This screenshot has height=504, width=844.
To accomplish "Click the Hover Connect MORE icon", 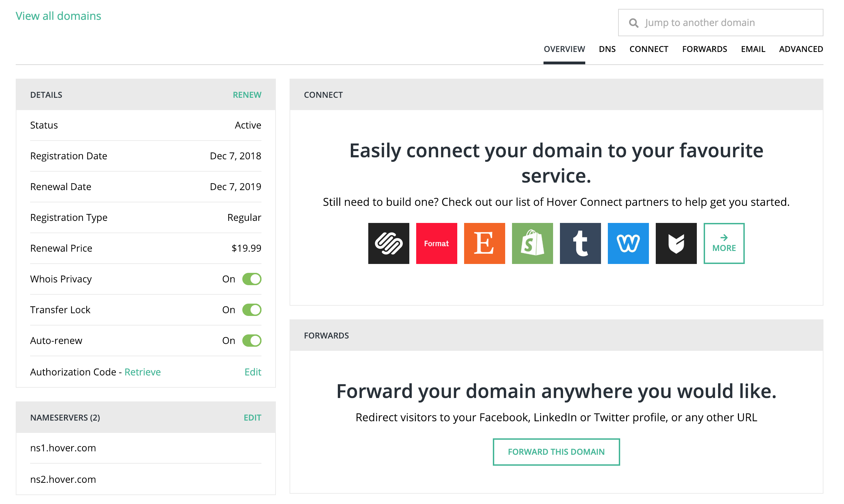I will 724,243.
